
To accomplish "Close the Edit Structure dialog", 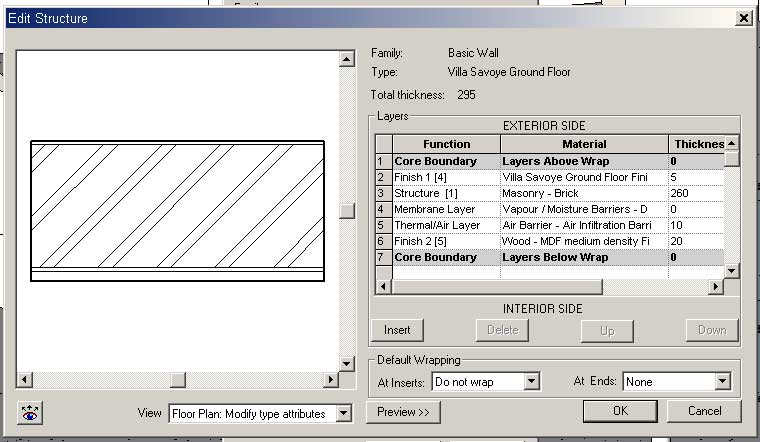I will click(744, 18).
